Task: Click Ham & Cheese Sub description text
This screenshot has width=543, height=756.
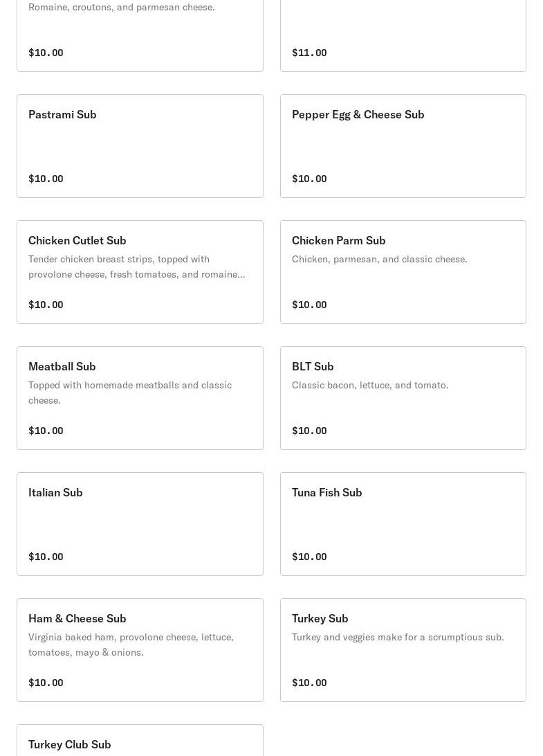Action: tap(131, 645)
